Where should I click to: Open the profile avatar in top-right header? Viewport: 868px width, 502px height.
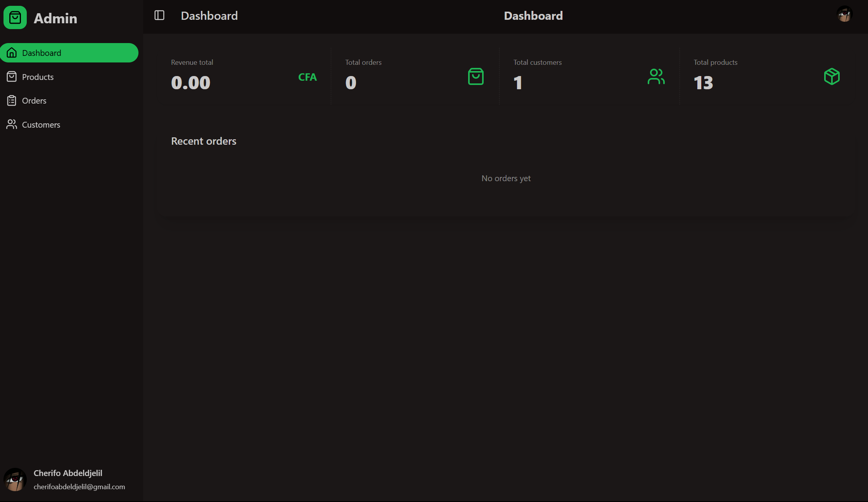click(844, 14)
